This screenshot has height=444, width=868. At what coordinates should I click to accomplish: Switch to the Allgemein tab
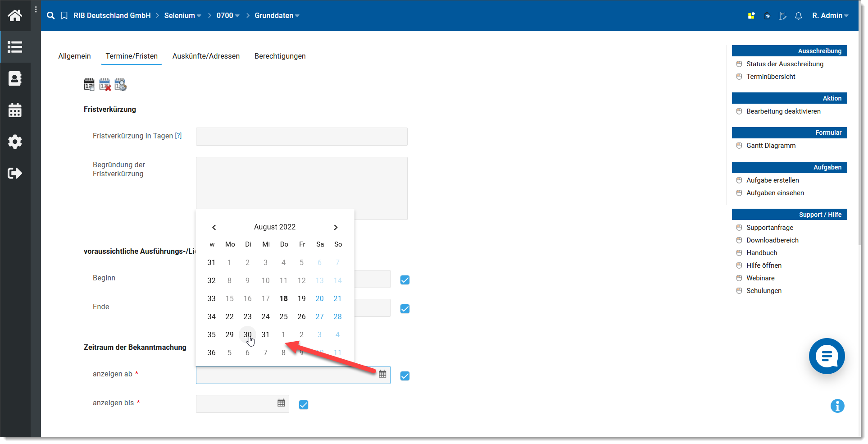74,56
